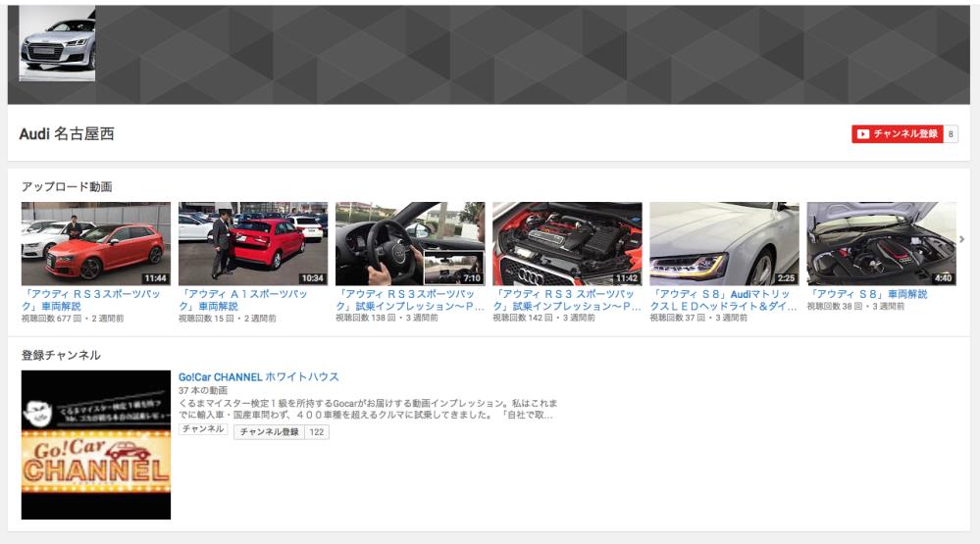The image size is (980, 544).
Task: Click the 37 本の動画 video count text
Action: (203, 390)
